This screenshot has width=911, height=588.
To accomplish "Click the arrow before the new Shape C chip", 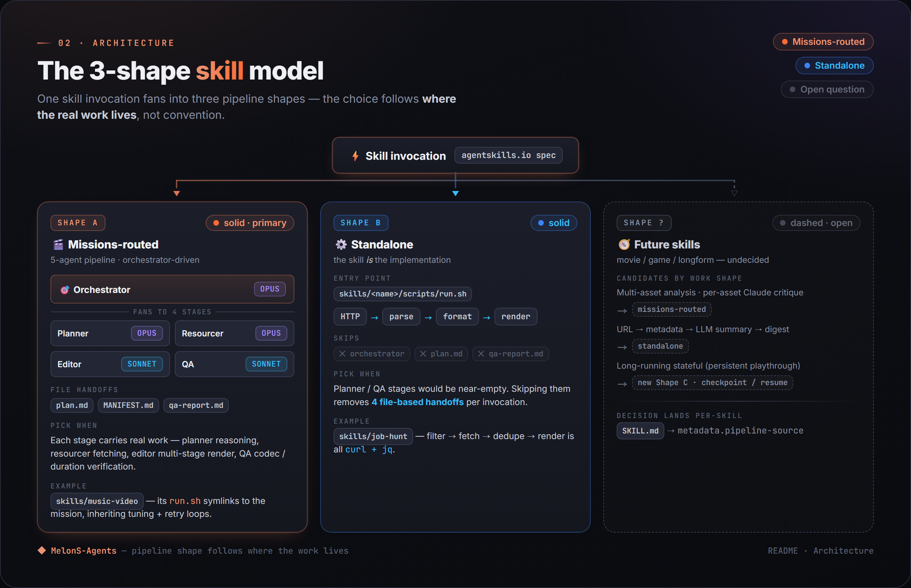I will tap(622, 384).
